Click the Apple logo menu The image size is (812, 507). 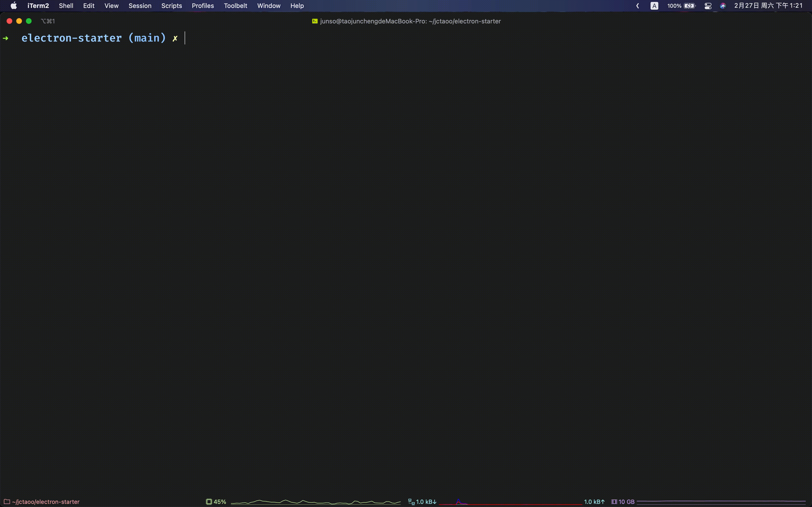coord(14,6)
